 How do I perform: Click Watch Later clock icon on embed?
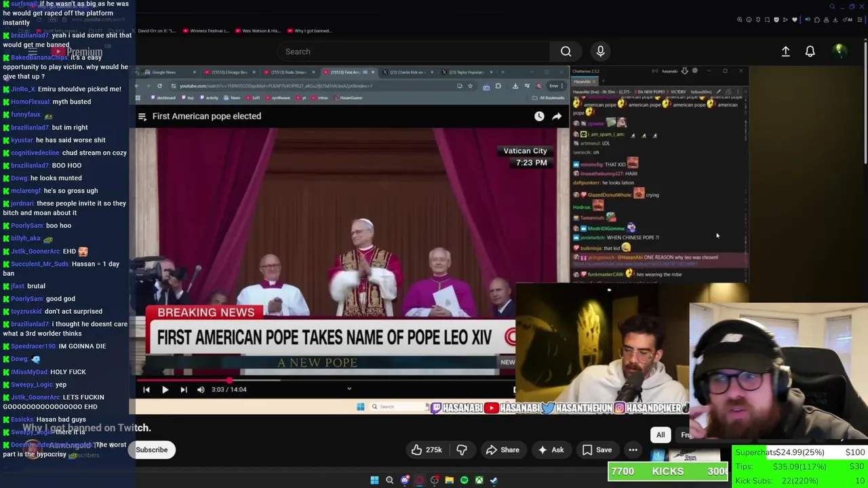[x=539, y=117]
